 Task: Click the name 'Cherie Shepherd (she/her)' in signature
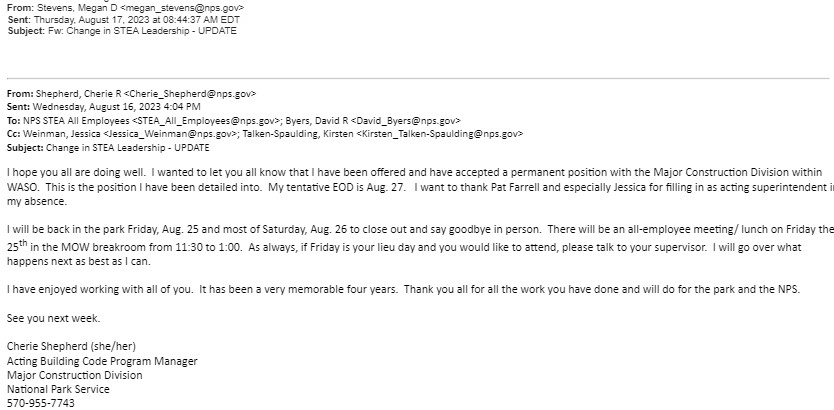pyautogui.click(x=71, y=347)
